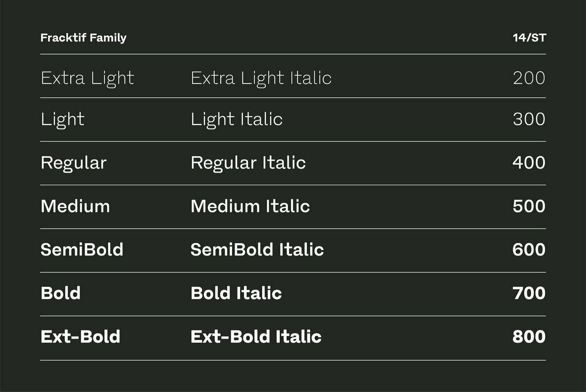Click the weight number 700
Screen dimensions: 586x392
[x=529, y=293]
